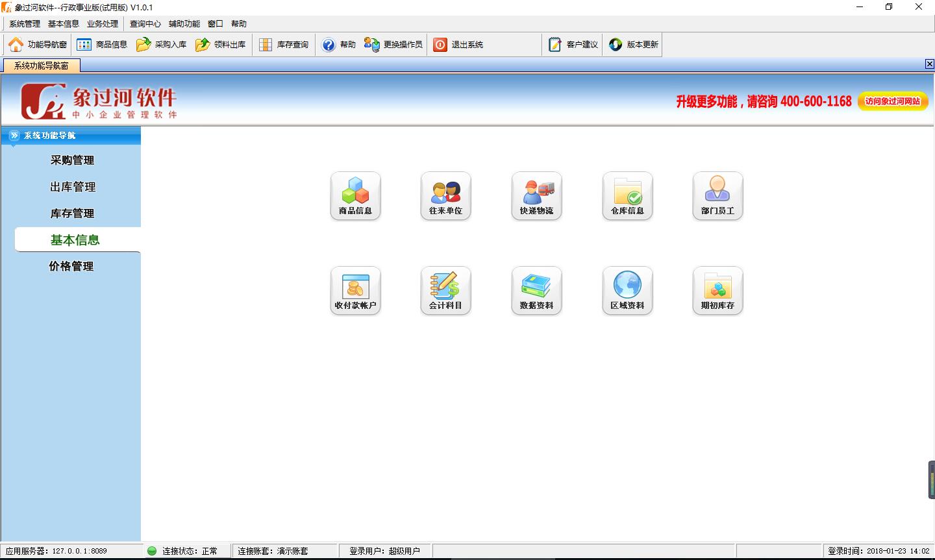Click the 连接账套: 演示账套 status text
The height and width of the screenshot is (560, 935).
pyautogui.click(x=273, y=551)
